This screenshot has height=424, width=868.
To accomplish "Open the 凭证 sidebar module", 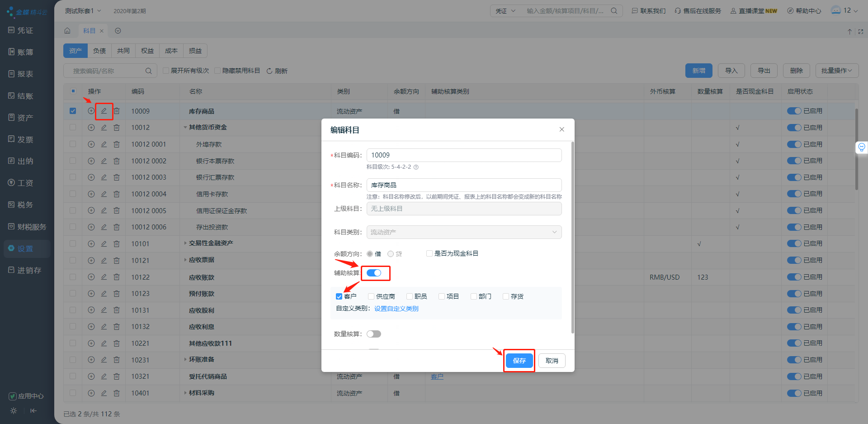I will [21, 30].
